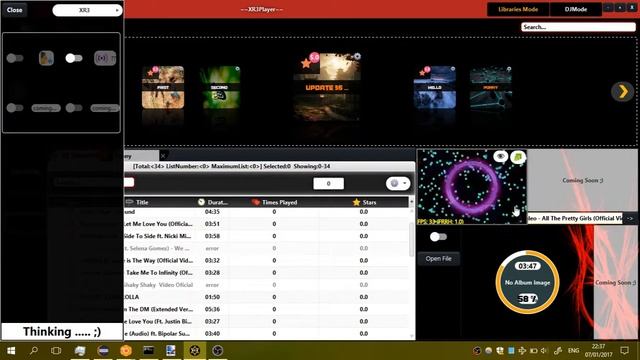The image size is (640, 360).
Task: Select the 'Love You (Ft. Justin Bi...' row
Action: [x=266, y=321]
